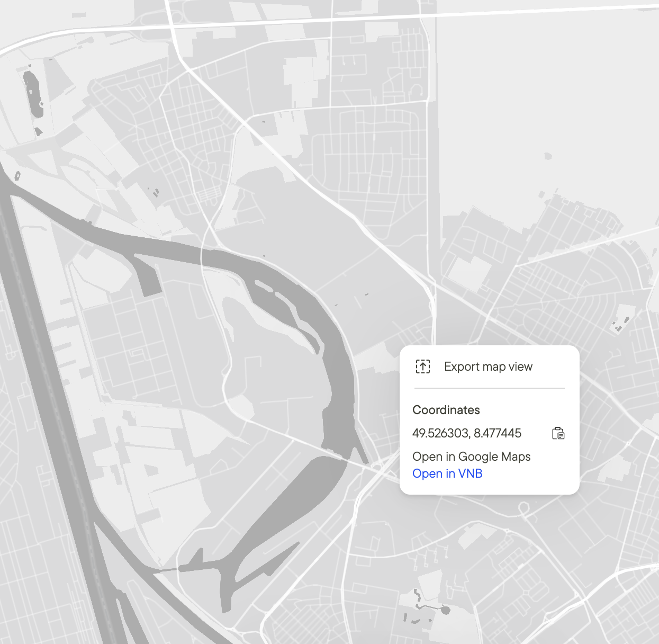Open location in Google Maps
The height and width of the screenshot is (644, 659).
pyautogui.click(x=471, y=457)
